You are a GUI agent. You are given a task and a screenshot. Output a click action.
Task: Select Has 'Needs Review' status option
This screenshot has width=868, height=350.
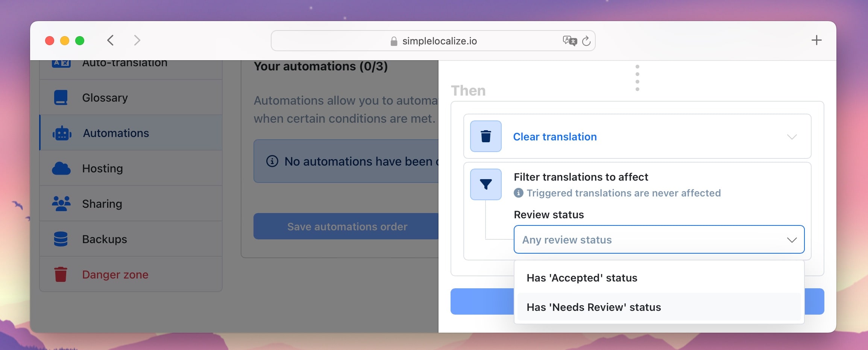(x=659, y=307)
